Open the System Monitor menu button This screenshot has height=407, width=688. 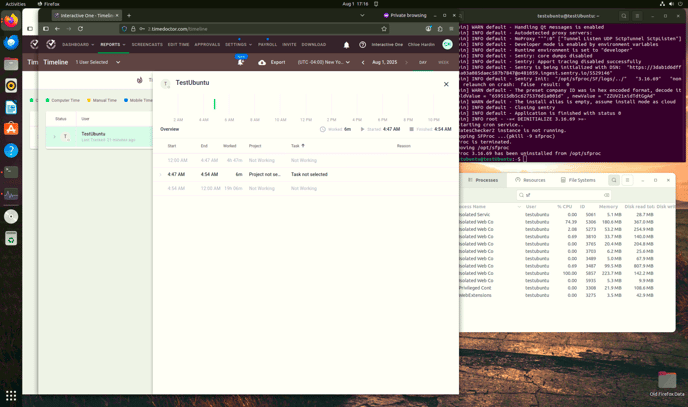point(627,180)
